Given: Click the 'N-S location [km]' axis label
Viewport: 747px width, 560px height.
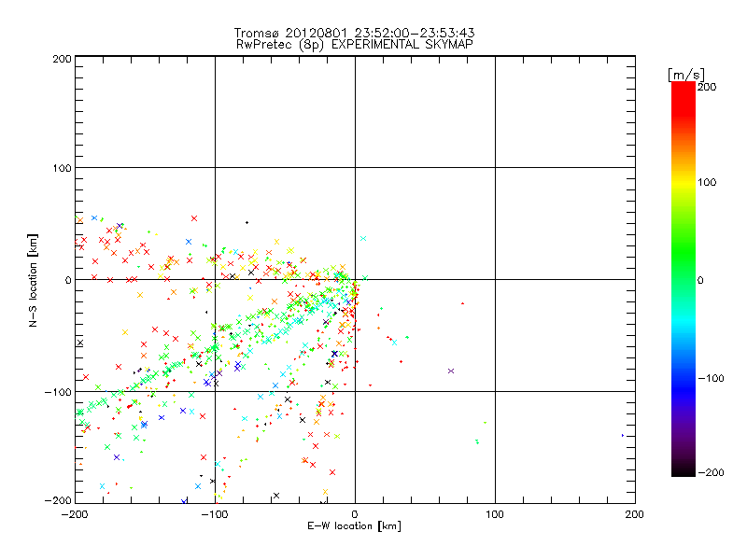Looking at the screenshot, I should tap(33, 279).
